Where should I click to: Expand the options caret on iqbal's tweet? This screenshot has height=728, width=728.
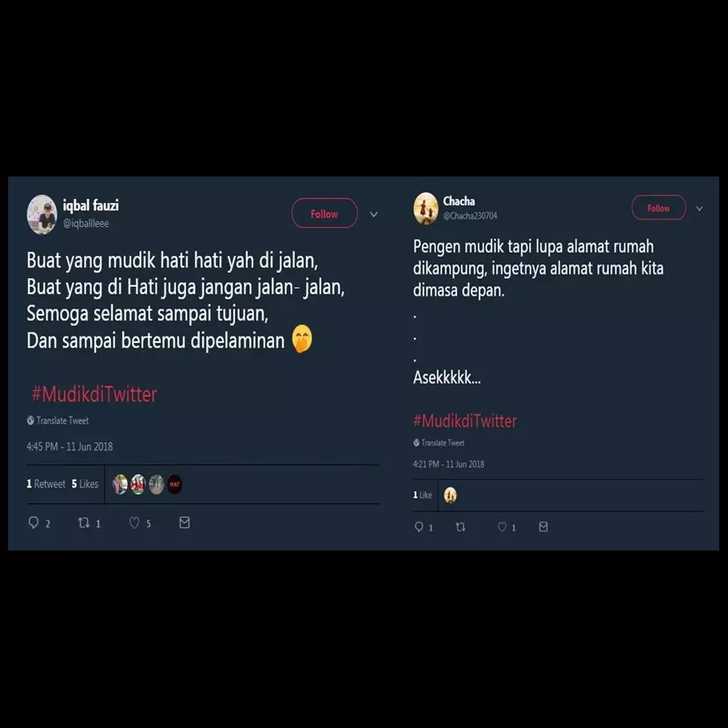pyautogui.click(x=373, y=213)
